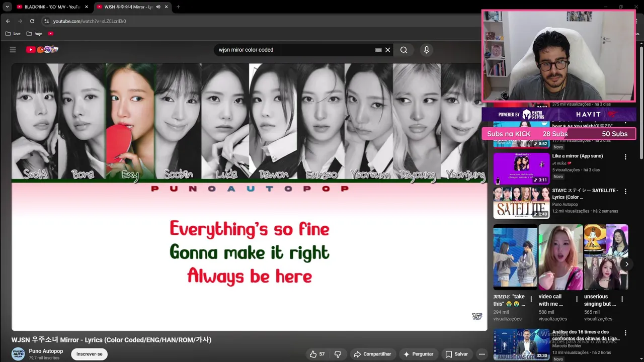The image size is (644, 362).
Task: View site information icon in address bar
Action: [x=46, y=21]
